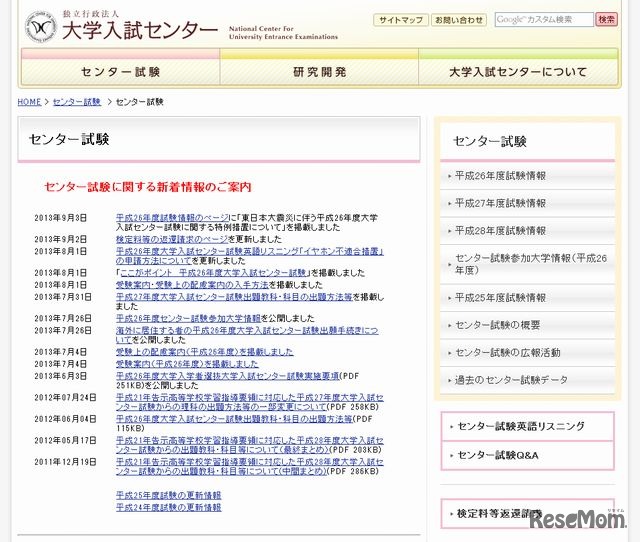Open 平成26年度試験情報のページ link from 2013年9月3日
The height and width of the screenshot is (542, 640).
(x=172, y=218)
